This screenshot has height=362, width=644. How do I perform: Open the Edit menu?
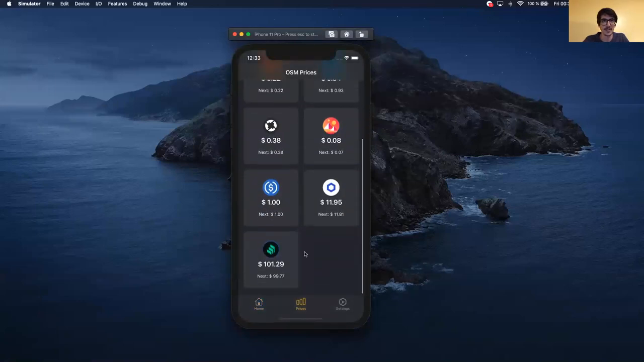(64, 4)
